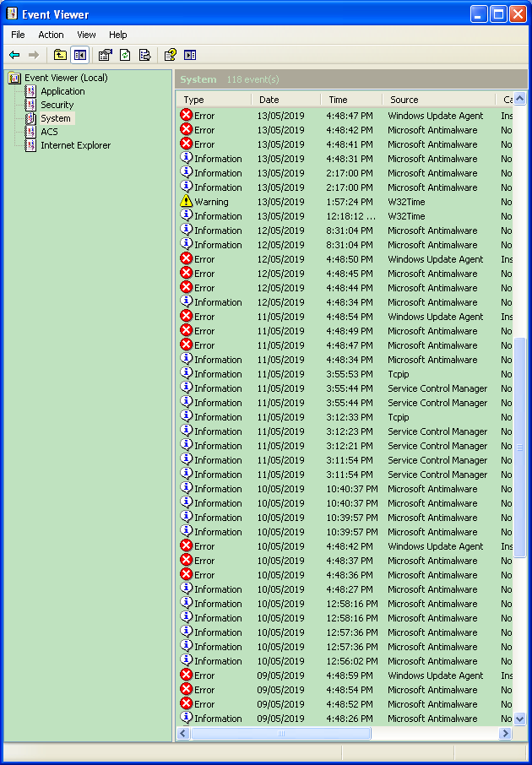Click error icon for 10/05/2019 4:48:36 PM event

pos(186,574)
